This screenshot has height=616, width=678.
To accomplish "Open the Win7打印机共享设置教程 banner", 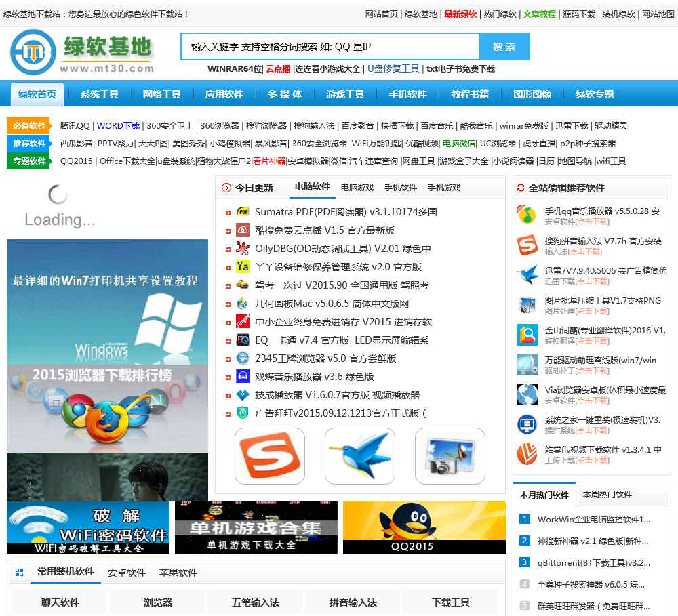I will (x=107, y=302).
